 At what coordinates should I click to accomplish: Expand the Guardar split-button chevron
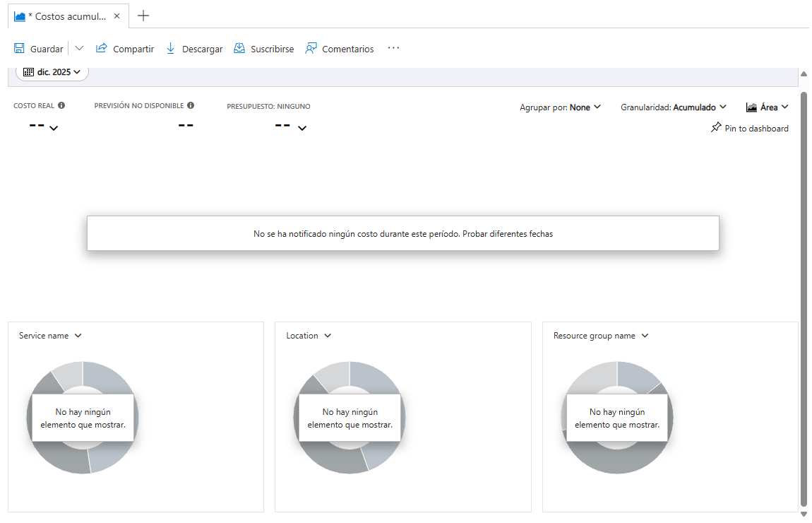(x=79, y=48)
